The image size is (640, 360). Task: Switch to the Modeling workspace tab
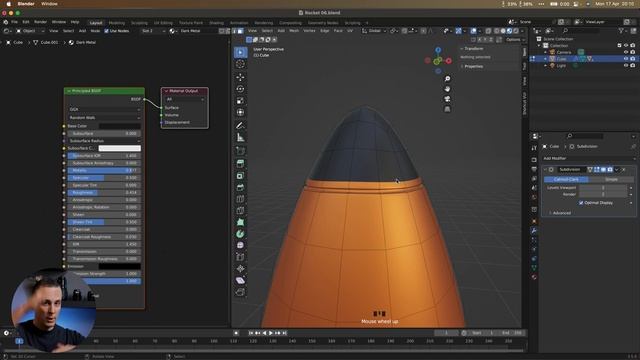click(117, 23)
